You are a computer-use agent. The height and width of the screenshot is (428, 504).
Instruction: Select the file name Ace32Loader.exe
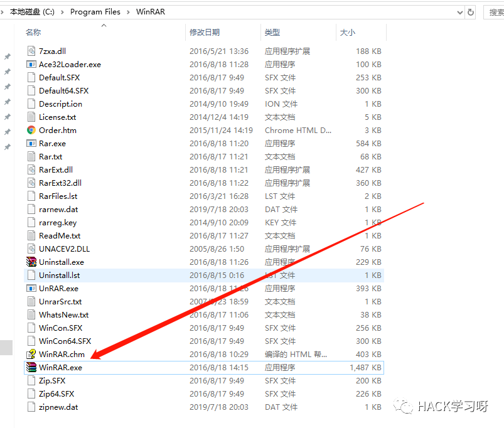coord(70,64)
